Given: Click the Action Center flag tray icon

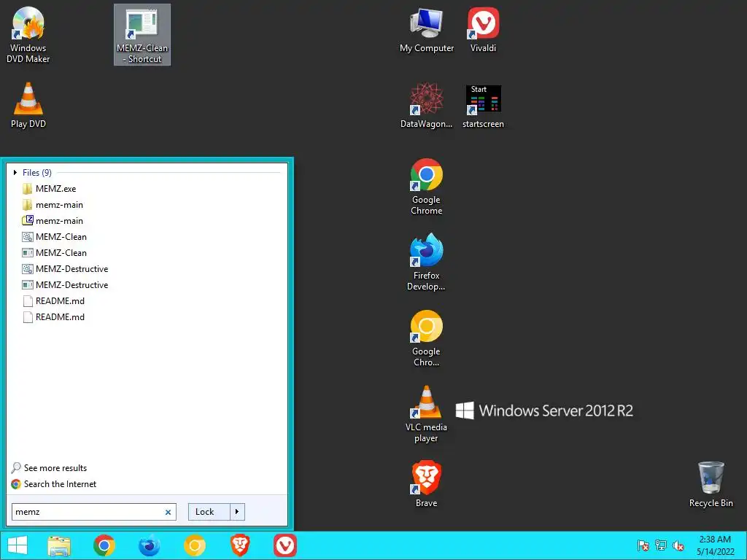Looking at the screenshot, I should (x=643, y=545).
